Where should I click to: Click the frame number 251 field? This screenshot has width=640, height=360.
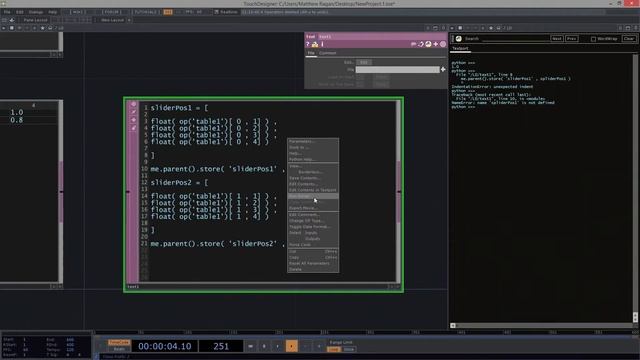pos(221,346)
